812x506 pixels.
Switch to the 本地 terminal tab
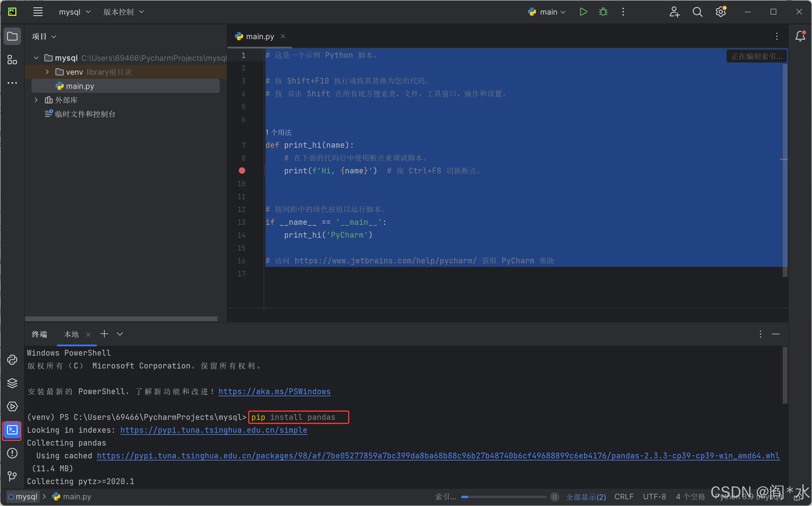point(71,334)
